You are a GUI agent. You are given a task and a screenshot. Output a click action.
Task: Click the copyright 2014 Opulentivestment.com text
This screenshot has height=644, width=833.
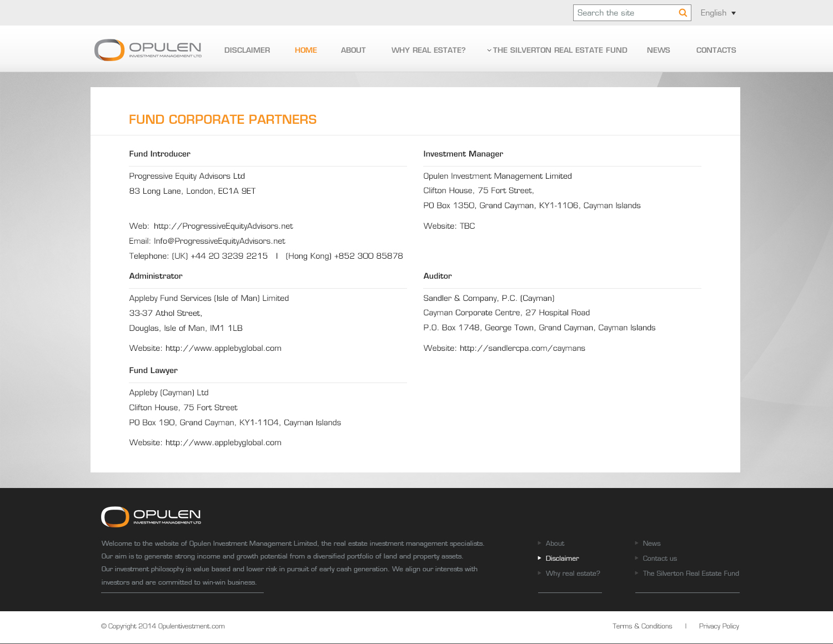click(163, 626)
